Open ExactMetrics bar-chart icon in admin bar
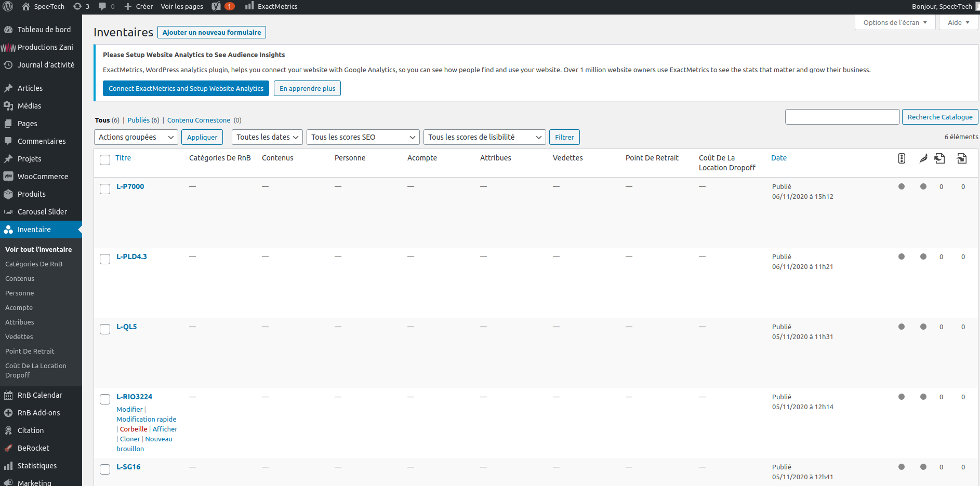Image resolution: width=980 pixels, height=486 pixels. (x=249, y=6)
